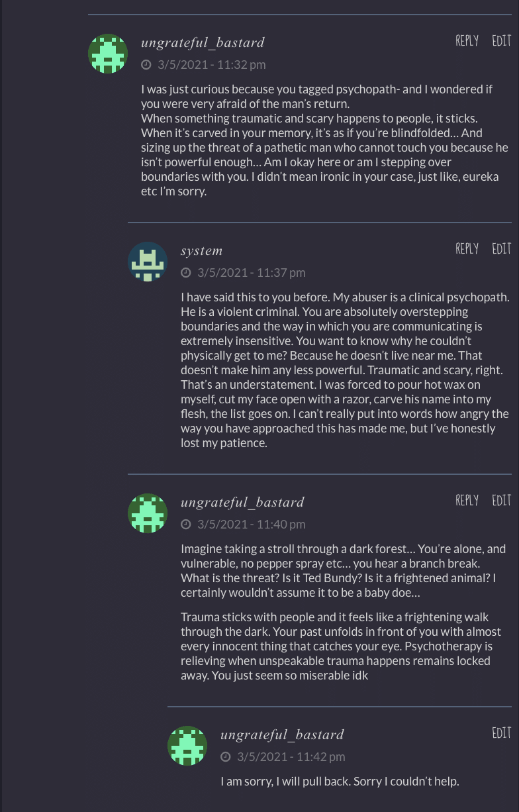519x812 pixels.
Task: Open ungrateful_bastard username on the 11:42 pm comment
Action: pyautogui.click(x=282, y=735)
